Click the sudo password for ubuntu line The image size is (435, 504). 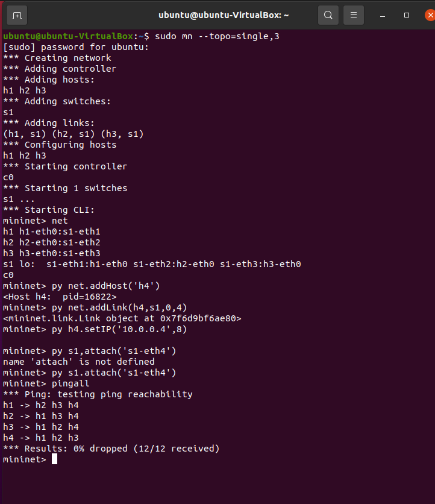[x=76, y=47]
